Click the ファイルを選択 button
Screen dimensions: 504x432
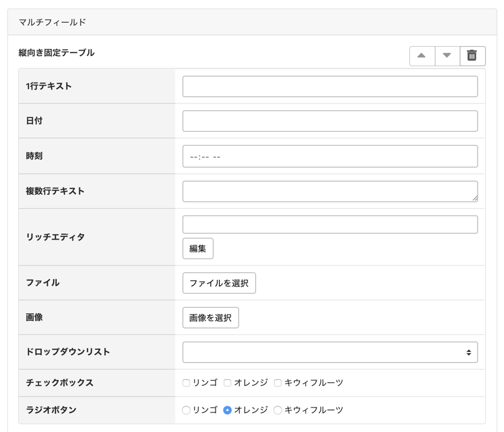click(x=219, y=283)
